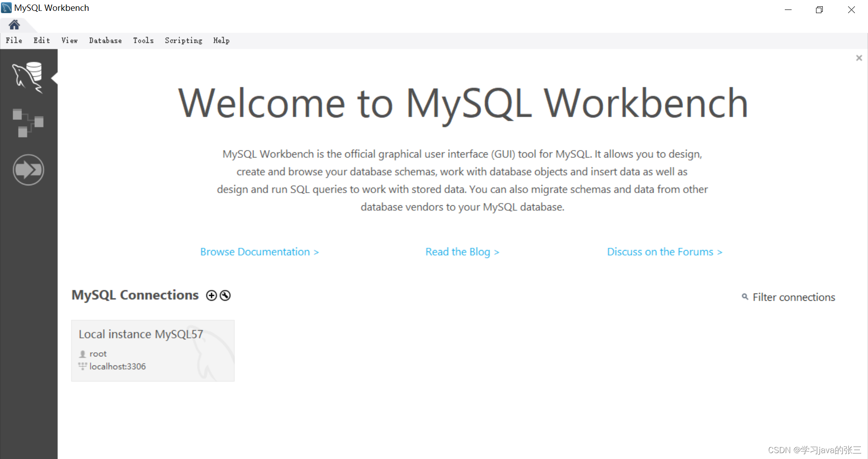Minimize the MySQL Workbench window
This screenshot has height=459, width=868.
(788, 9)
